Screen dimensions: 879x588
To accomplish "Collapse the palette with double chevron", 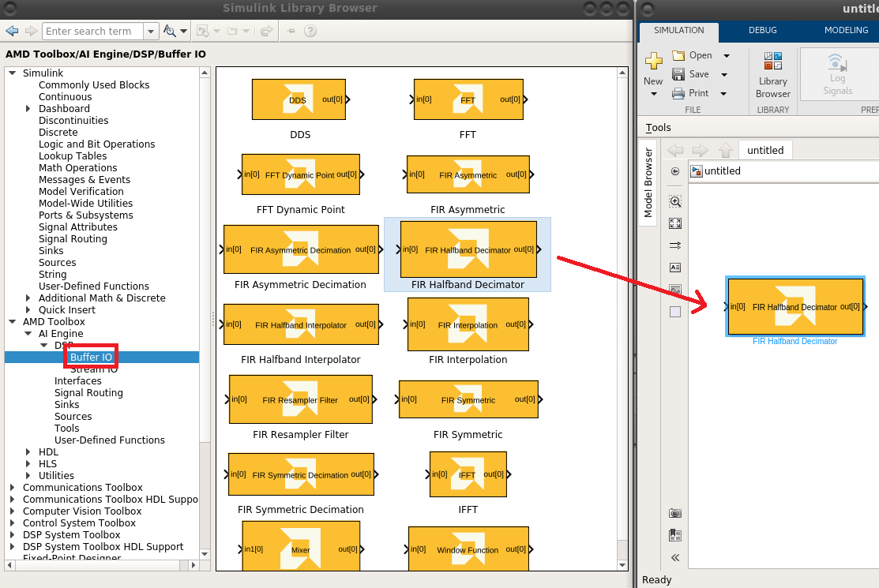I will [x=675, y=557].
